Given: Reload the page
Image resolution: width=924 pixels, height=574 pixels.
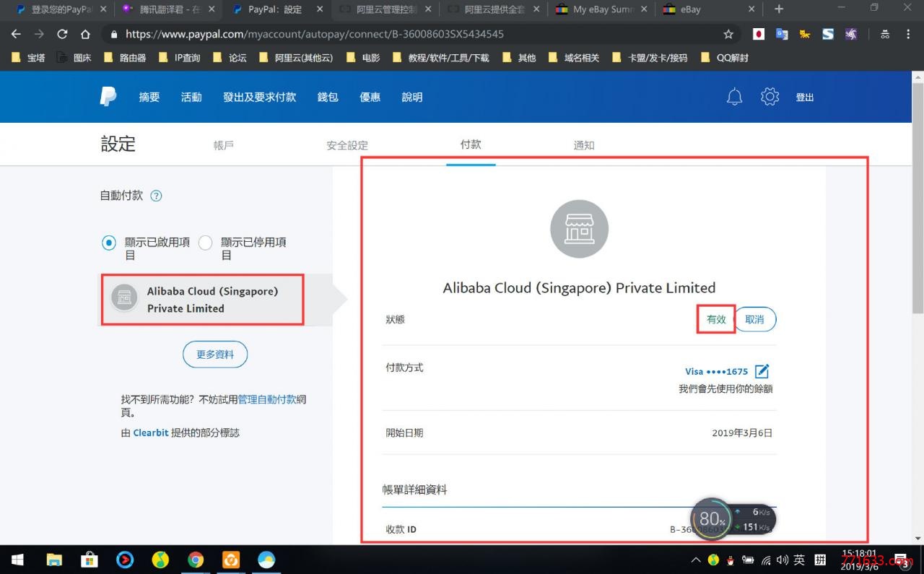Looking at the screenshot, I should pyautogui.click(x=62, y=34).
